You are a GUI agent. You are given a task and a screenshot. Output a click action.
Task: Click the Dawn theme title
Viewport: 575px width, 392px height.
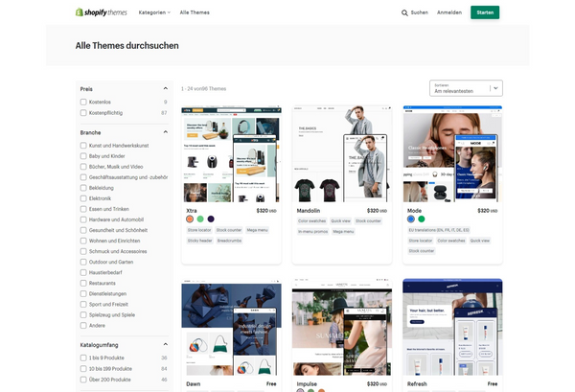[194, 384]
